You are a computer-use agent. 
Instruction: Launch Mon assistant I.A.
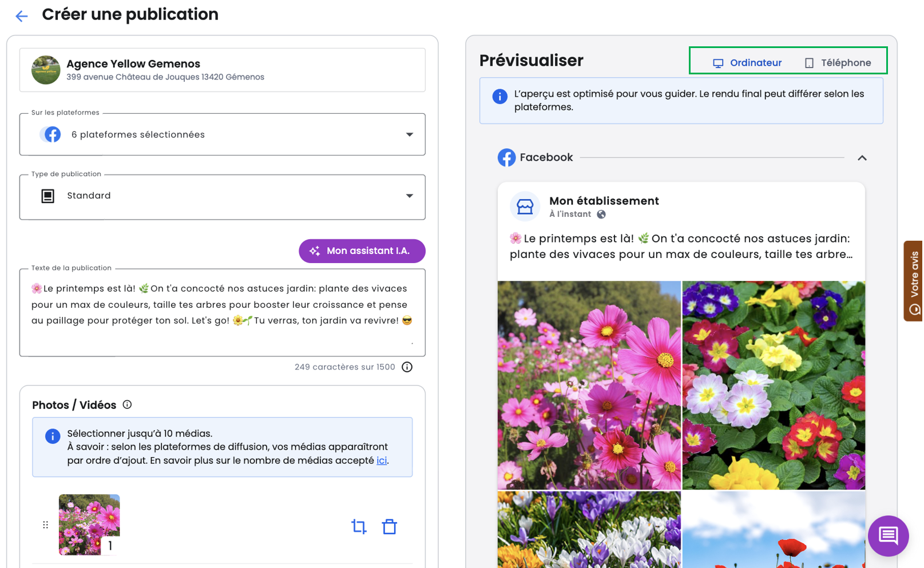[x=362, y=251]
